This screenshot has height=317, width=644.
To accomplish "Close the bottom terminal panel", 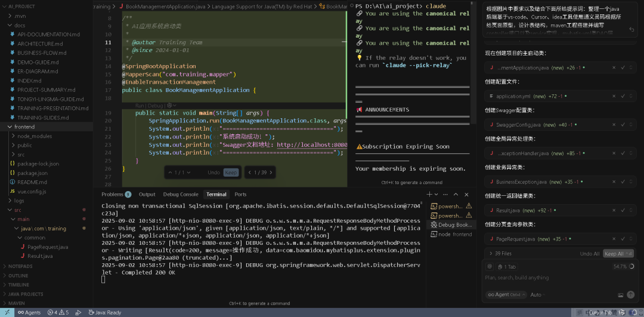I will click(466, 195).
